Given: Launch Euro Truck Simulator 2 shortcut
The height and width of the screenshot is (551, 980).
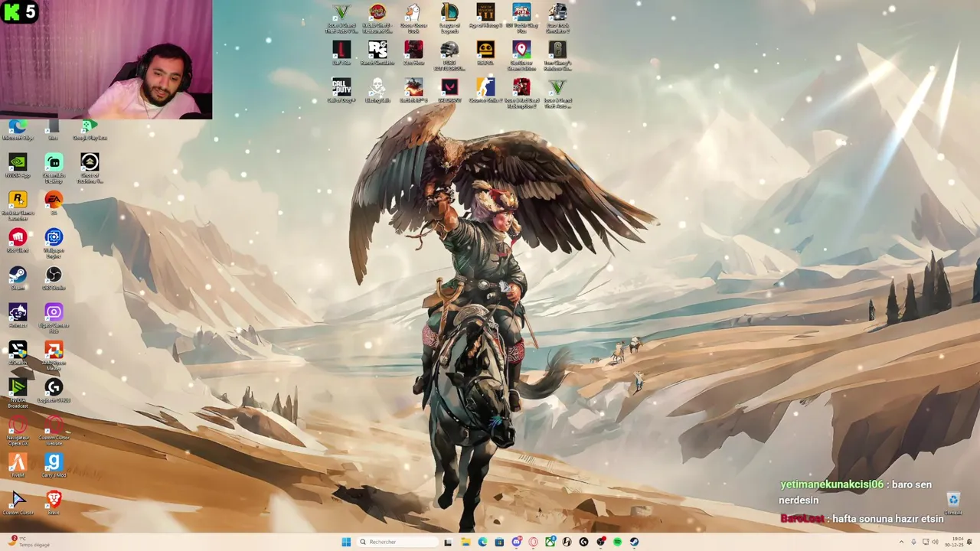Looking at the screenshot, I should (557, 18).
